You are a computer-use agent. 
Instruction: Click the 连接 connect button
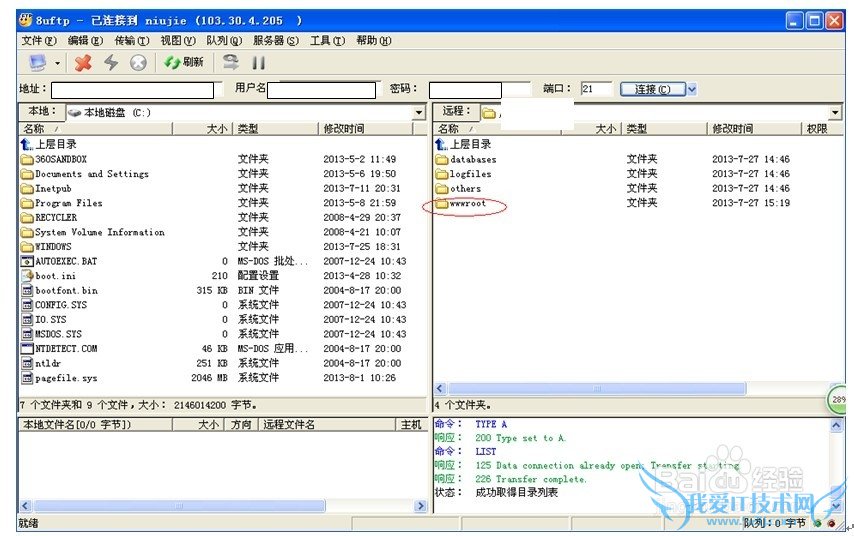[652, 89]
